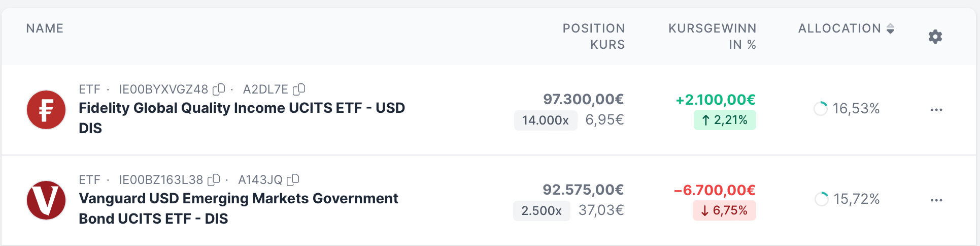Click the 2.500x share quantity badge
This screenshot has height=246, width=980.
[542, 211]
